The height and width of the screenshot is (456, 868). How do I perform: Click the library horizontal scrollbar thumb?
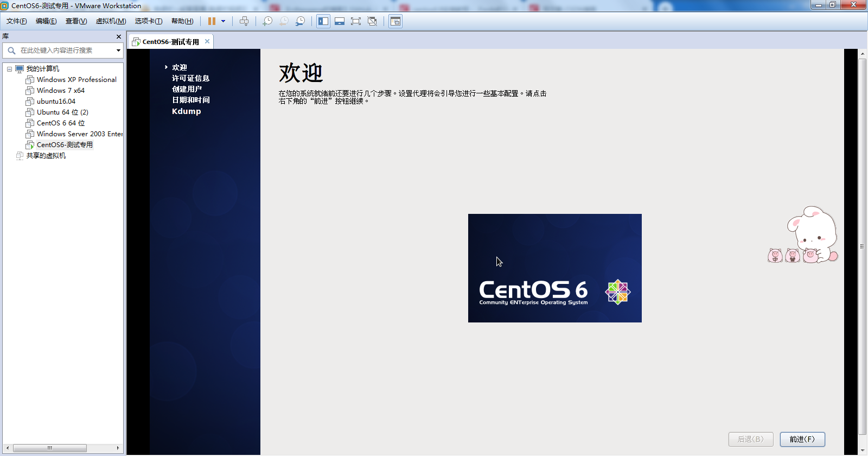49,448
